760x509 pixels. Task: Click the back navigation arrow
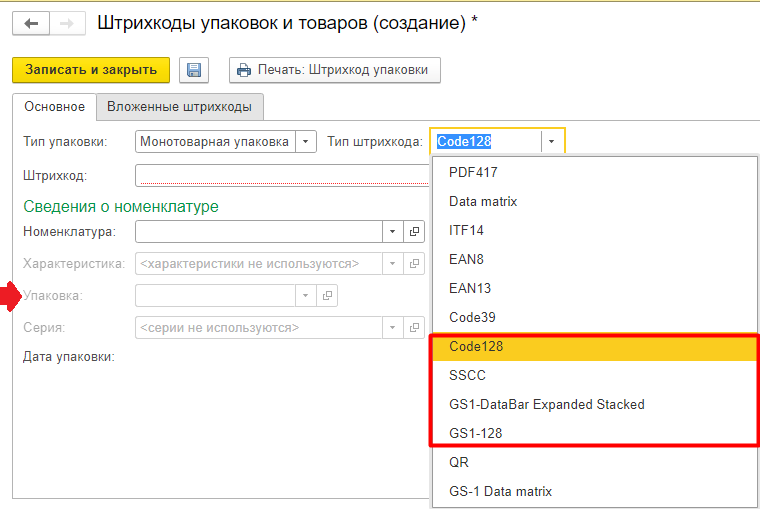tap(31, 22)
